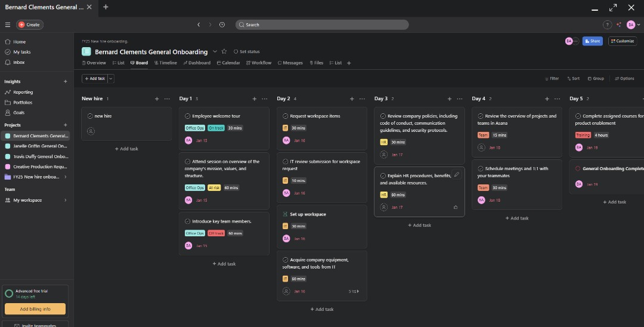Click the On track status tag on Employee welcome tour
644x327 pixels.
(x=216, y=128)
